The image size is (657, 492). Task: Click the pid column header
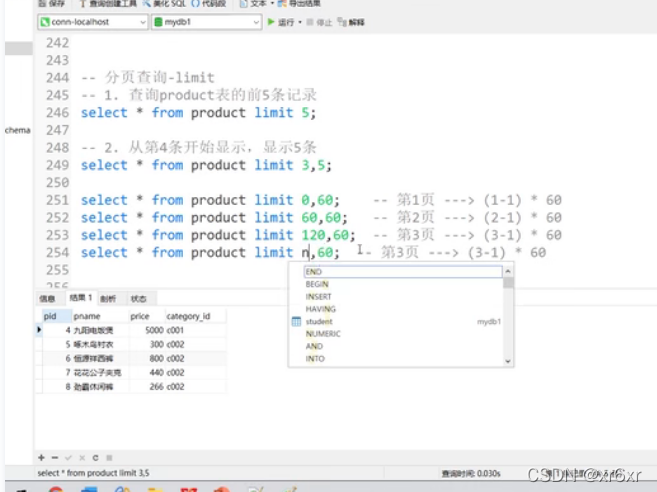pos(57,316)
